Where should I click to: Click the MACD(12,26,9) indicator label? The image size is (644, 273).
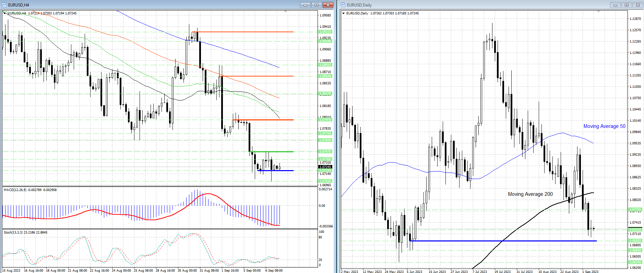[x=30, y=190]
